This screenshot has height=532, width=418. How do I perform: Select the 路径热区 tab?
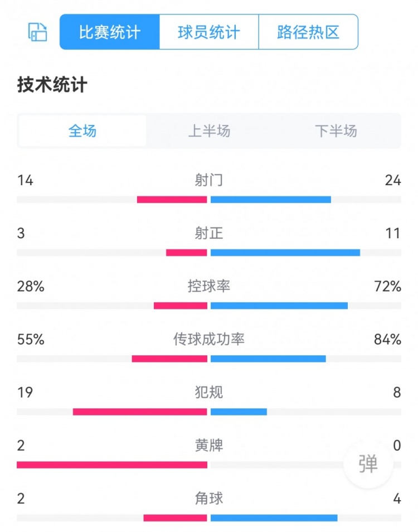(x=308, y=32)
